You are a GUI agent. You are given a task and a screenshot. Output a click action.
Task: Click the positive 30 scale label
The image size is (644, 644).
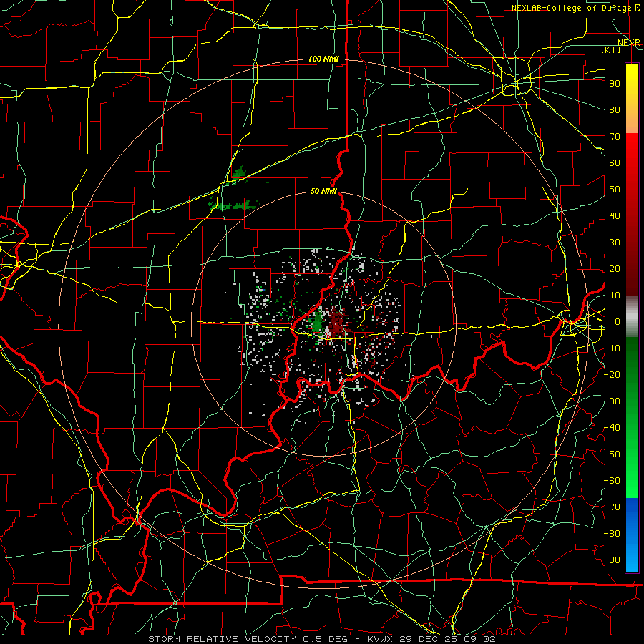click(x=615, y=243)
